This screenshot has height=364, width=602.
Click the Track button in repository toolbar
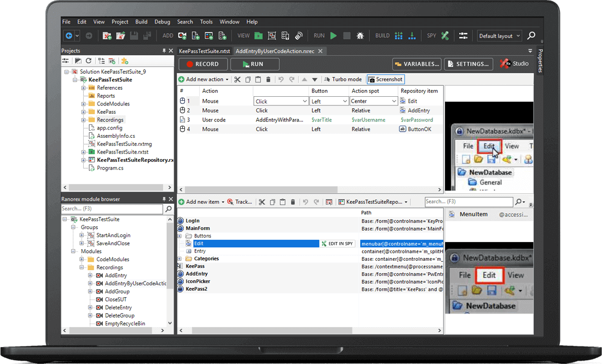[x=240, y=202]
